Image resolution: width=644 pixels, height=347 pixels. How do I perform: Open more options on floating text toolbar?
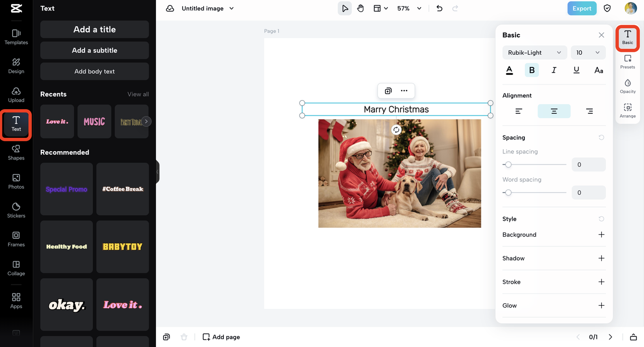pos(404,91)
